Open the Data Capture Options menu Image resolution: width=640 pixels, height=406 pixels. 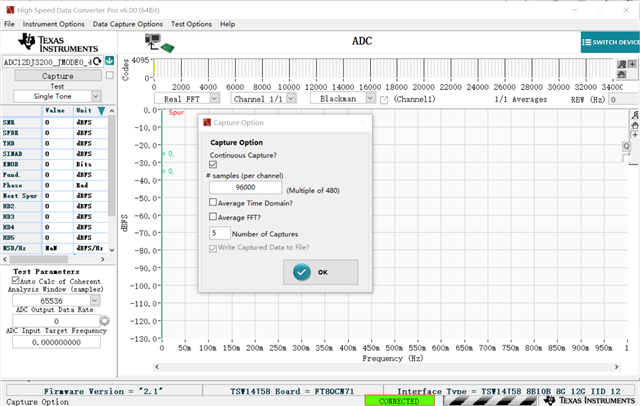[127, 24]
